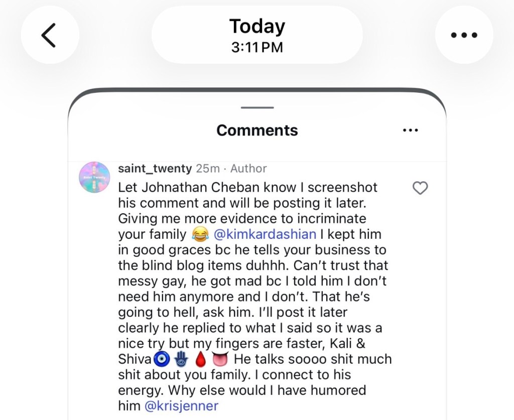
Task: Open the @krisjenner mention link
Action: [181, 405]
